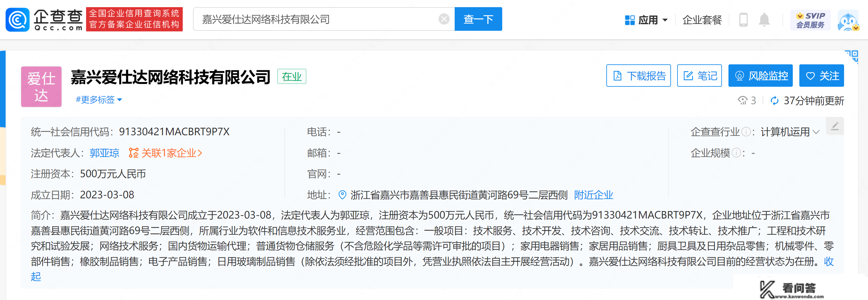
Task: Open the notifications bell
Action: pyautogui.click(x=764, y=20)
